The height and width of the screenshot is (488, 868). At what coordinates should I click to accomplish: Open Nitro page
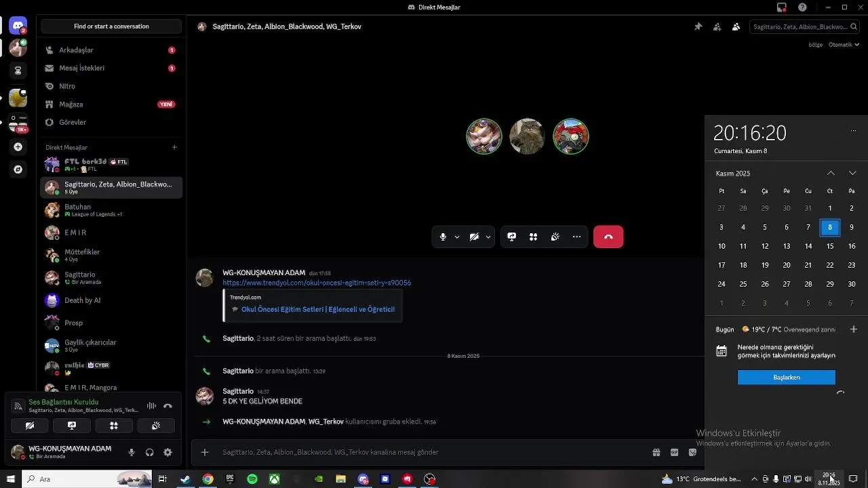point(111,86)
